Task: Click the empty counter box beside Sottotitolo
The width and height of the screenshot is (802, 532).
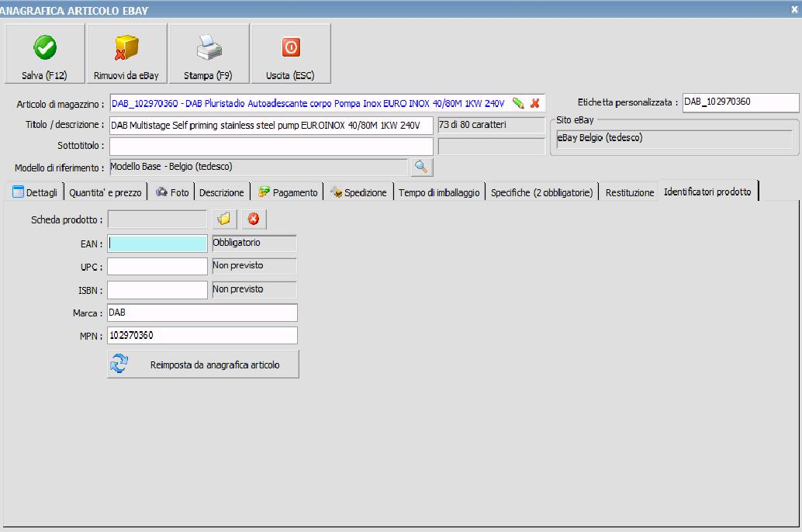Action: (492, 147)
